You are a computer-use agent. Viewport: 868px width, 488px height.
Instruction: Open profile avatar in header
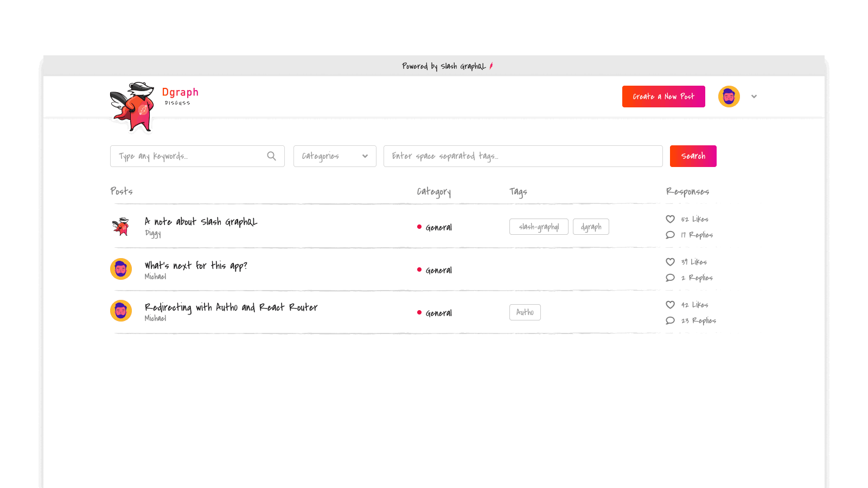[729, 97]
